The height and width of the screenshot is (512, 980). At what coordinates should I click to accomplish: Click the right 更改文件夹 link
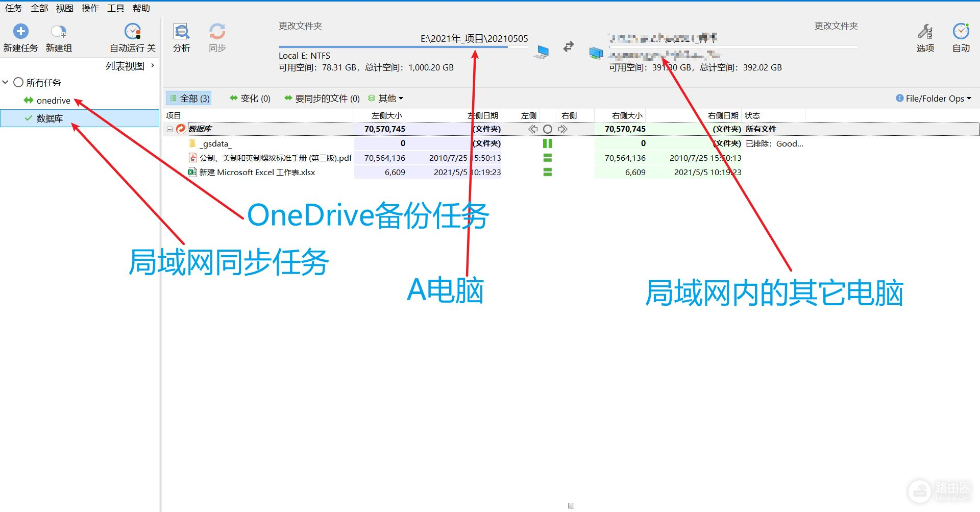coord(836,26)
